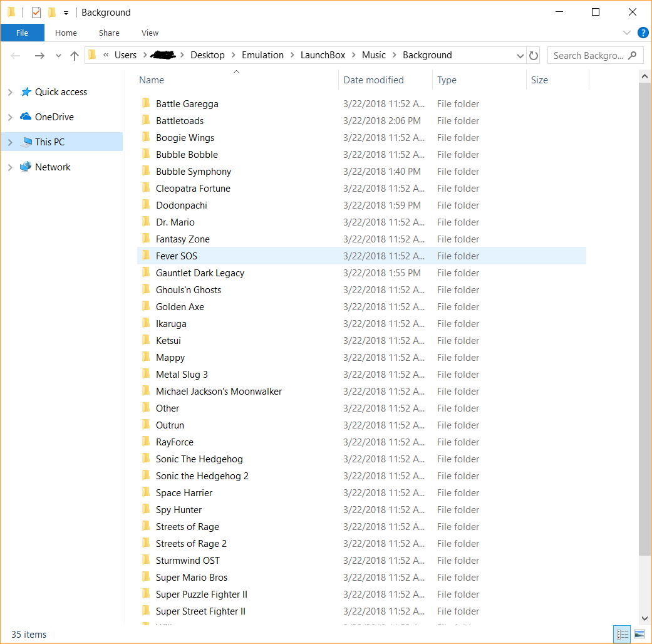The width and height of the screenshot is (652, 644).
Task: Click Michael Jackson's Moonwalker folder name
Action: (219, 392)
